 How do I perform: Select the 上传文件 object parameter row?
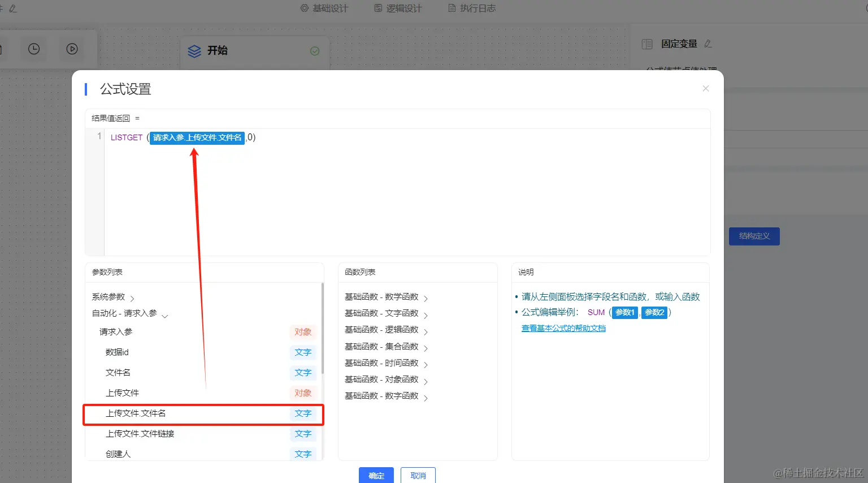[x=203, y=393]
